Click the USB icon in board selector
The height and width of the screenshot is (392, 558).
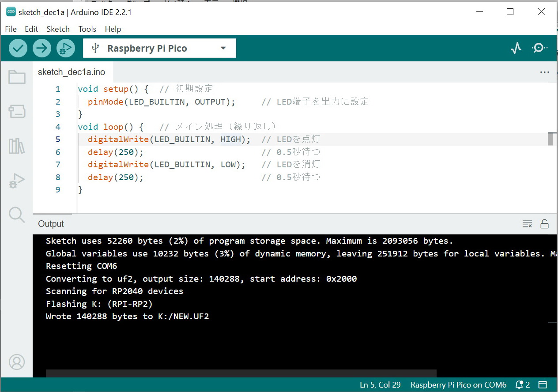pos(94,48)
